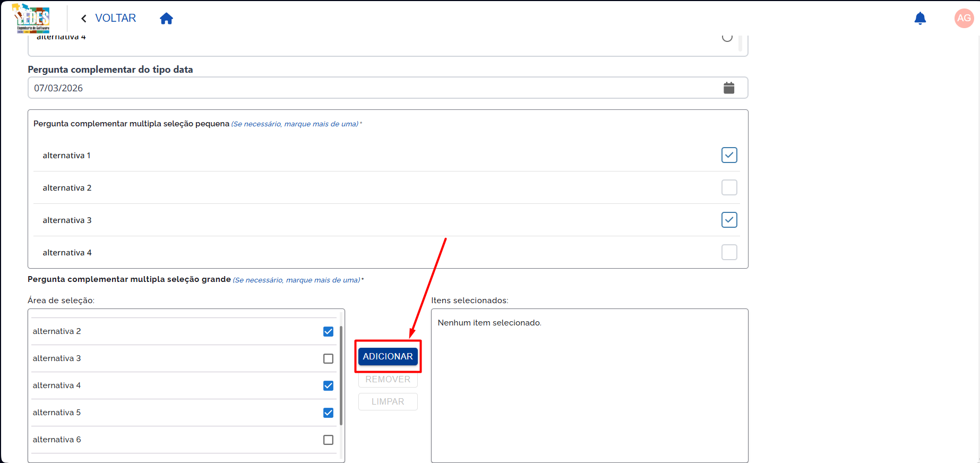Image resolution: width=980 pixels, height=463 pixels.
Task: Check alternativa 3 in selection area
Action: [x=328, y=358]
